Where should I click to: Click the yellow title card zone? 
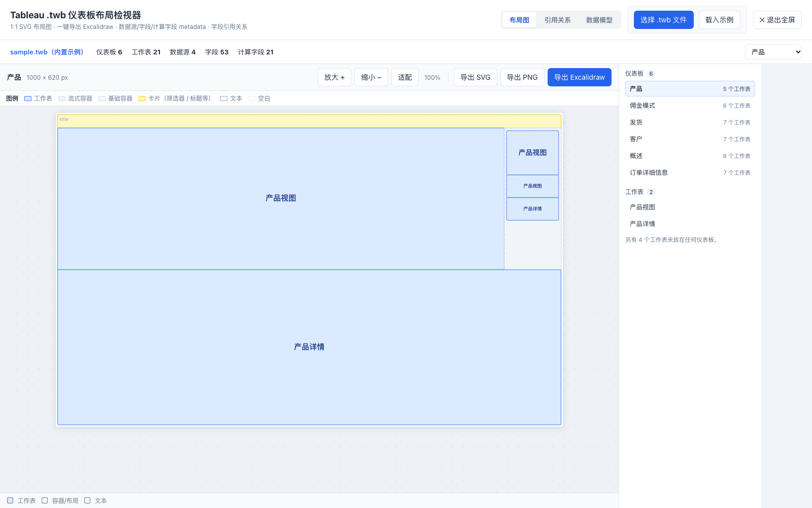pyautogui.click(x=309, y=121)
